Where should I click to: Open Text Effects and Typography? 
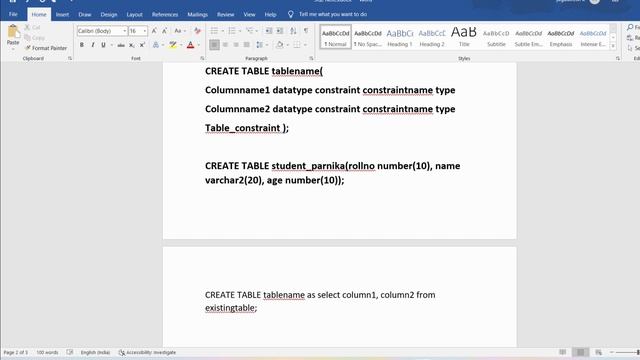156,45
